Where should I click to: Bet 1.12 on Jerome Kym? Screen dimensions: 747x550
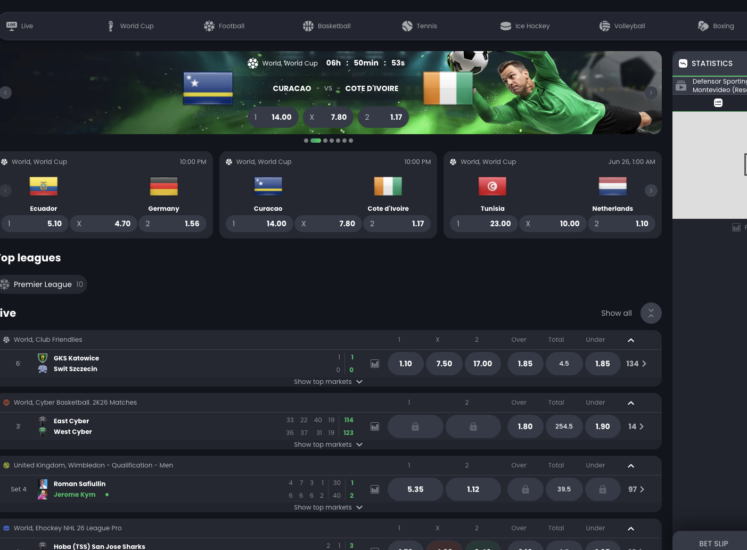point(473,489)
